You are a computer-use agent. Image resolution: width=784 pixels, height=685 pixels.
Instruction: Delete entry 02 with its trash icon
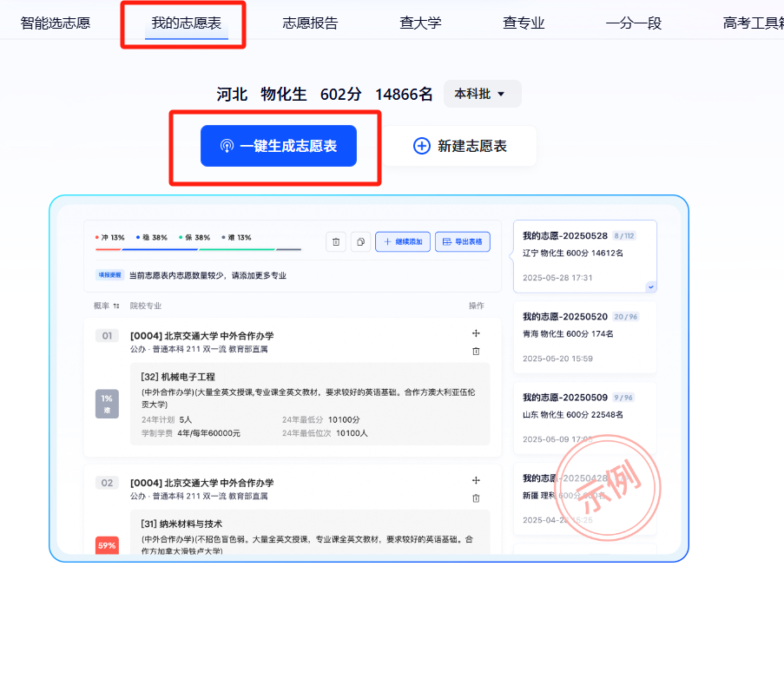point(476,498)
